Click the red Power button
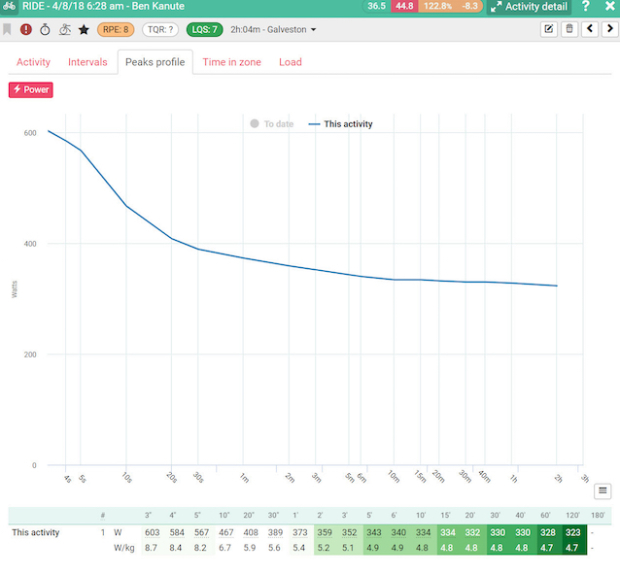Viewport: 620px width, 574px height. point(30,89)
